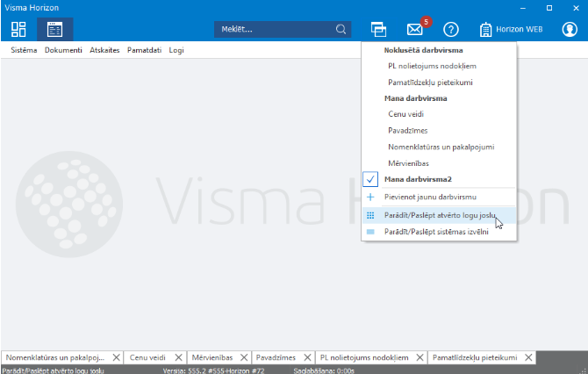Click the red 5 notification badge
The width and height of the screenshot is (588, 374).
[x=426, y=22]
